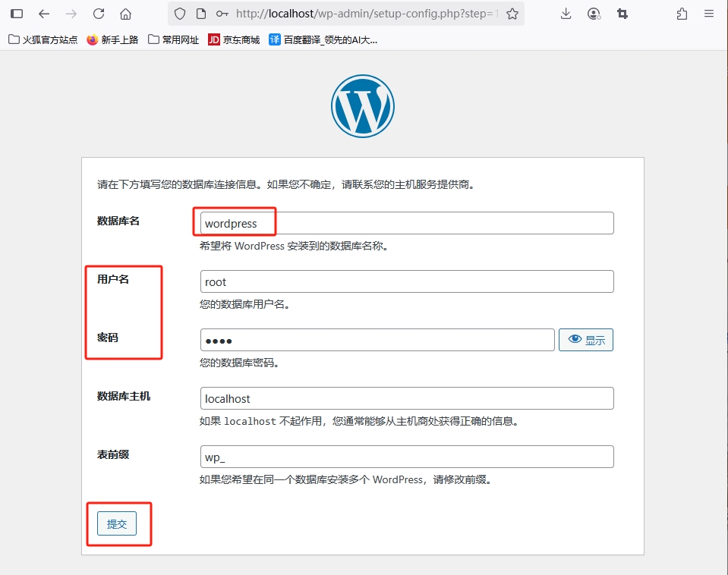The width and height of the screenshot is (728, 575).
Task: Click the forward navigation arrow
Action: [x=71, y=14]
